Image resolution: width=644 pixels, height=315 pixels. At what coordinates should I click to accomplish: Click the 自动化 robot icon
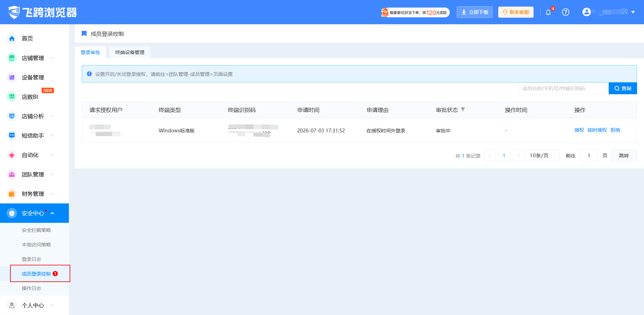[x=12, y=155]
